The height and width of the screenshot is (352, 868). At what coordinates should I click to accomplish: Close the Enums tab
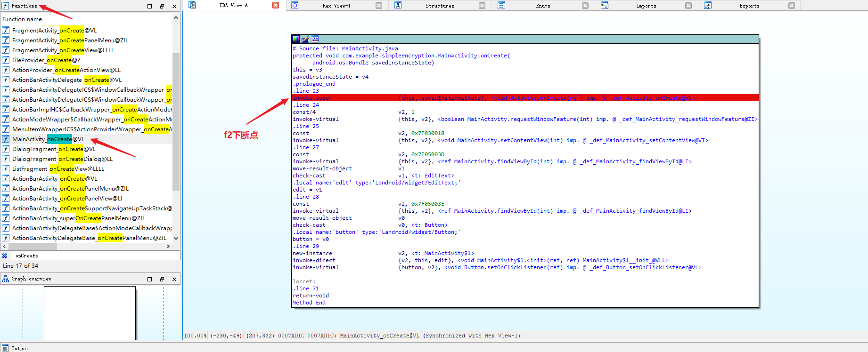click(585, 6)
